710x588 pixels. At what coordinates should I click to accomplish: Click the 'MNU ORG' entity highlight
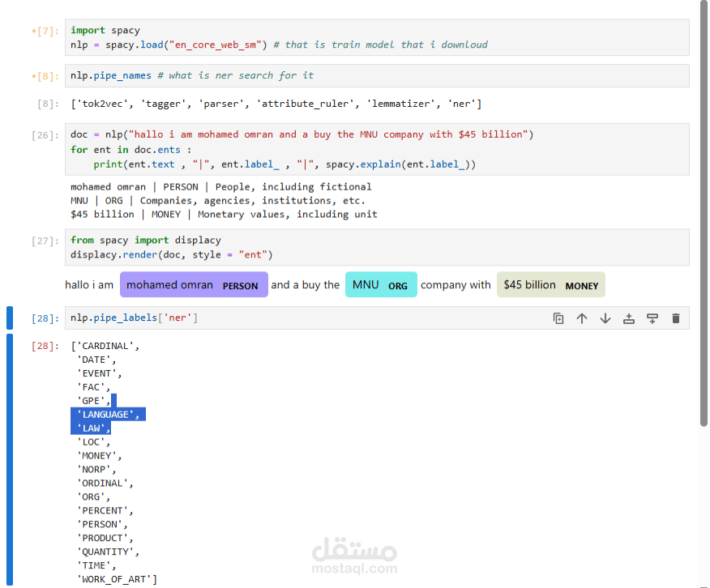pyautogui.click(x=381, y=284)
